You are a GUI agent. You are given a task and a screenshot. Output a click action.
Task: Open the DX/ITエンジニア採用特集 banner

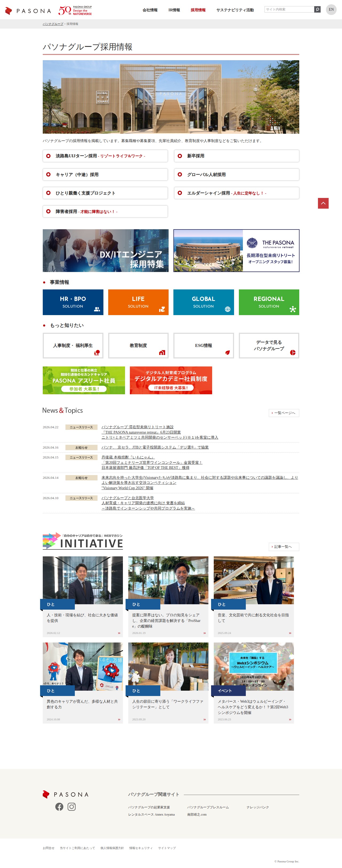click(x=106, y=251)
